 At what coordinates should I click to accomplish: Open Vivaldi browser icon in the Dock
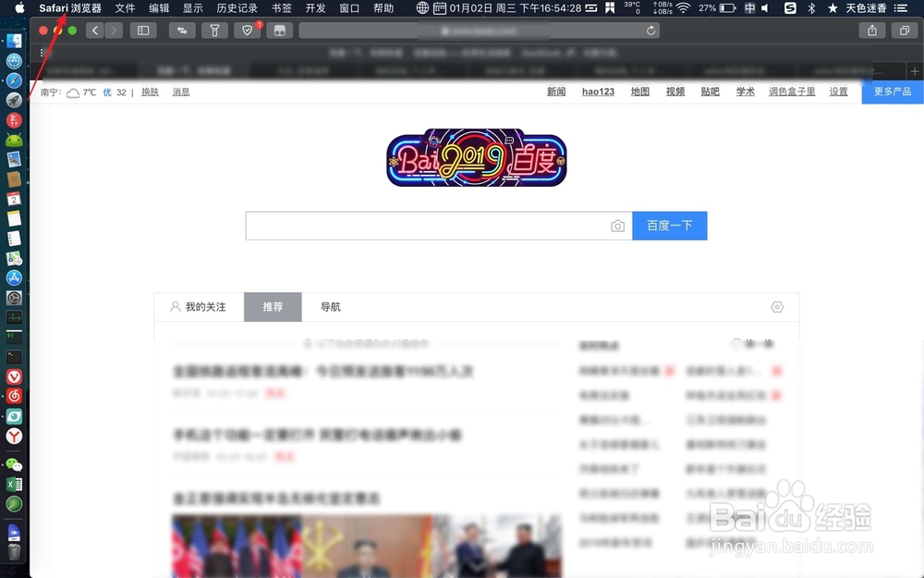point(14,376)
